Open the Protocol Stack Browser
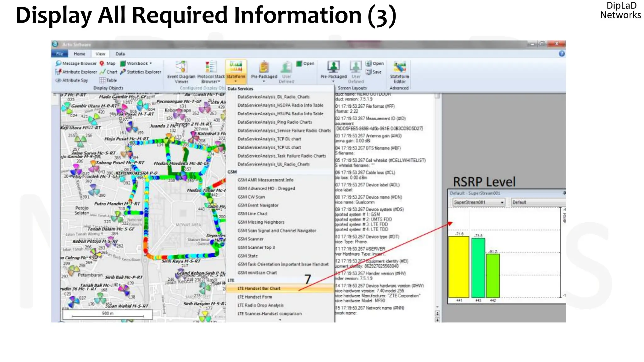644x362 pixels. (211, 72)
